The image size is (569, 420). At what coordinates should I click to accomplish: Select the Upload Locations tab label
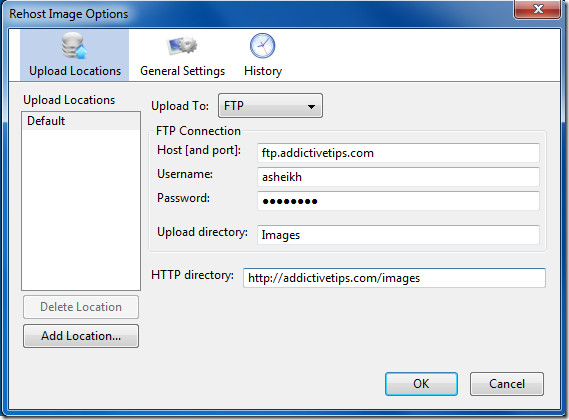(x=75, y=71)
